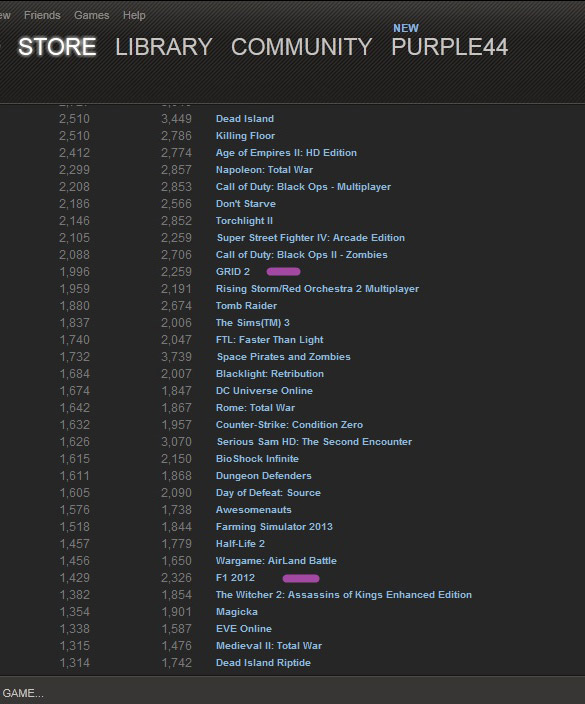Click the GAME... button at the bottom
Image resolution: width=585 pixels, height=704 pixels.
click(x=22, y=693)
